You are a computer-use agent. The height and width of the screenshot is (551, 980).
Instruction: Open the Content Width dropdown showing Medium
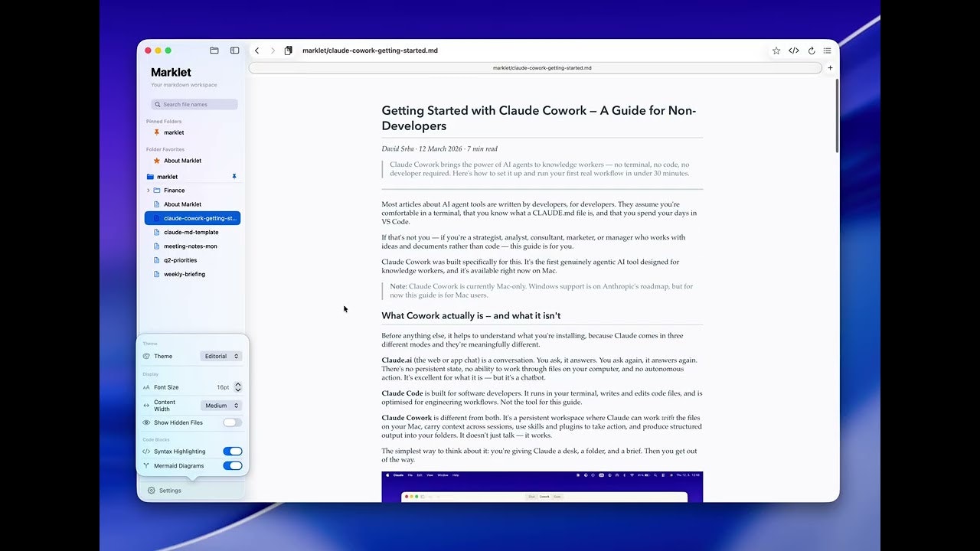click(x=221, y=406)
